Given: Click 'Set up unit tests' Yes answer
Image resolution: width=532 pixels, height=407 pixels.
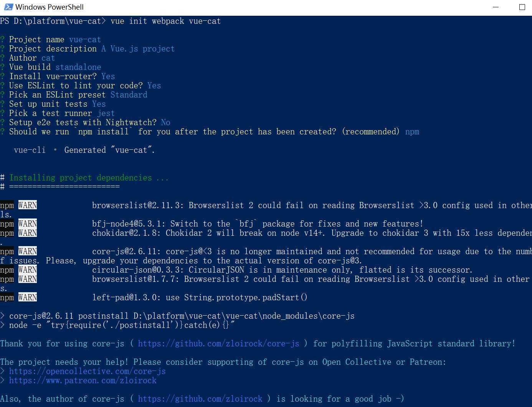Looking at the screenshot, I should (99, 104).
